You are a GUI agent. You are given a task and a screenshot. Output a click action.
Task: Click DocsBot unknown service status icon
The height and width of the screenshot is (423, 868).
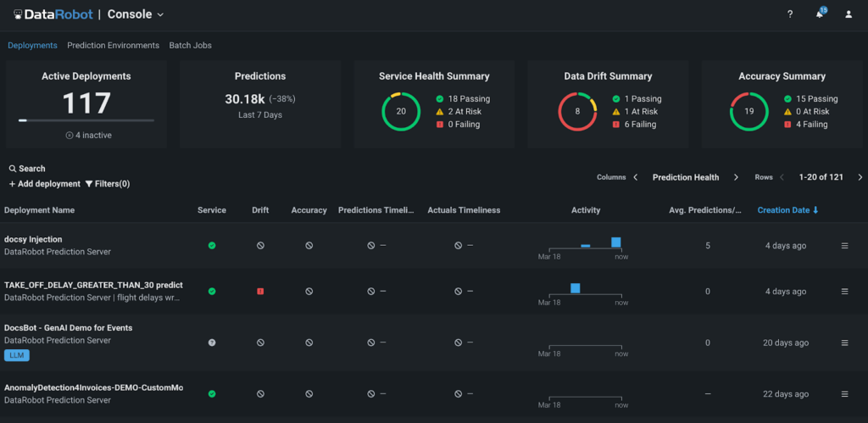(212, 342)
